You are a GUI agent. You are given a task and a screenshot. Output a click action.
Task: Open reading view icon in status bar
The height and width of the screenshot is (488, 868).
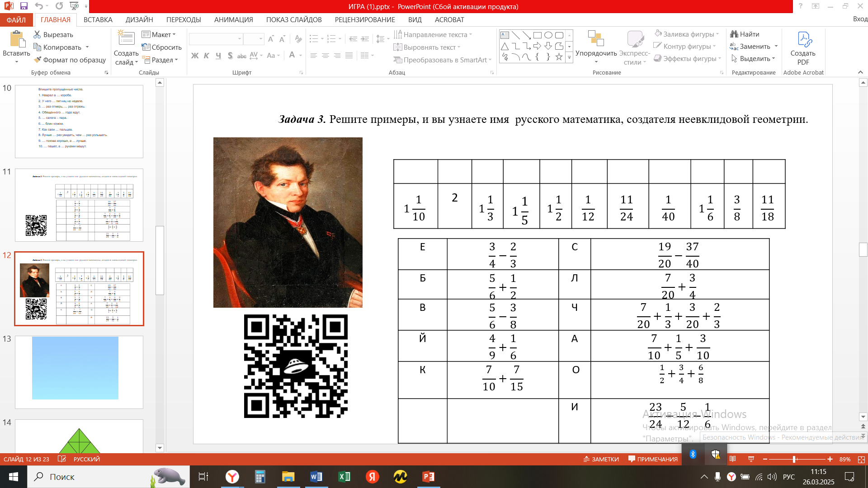coord(733,459)
